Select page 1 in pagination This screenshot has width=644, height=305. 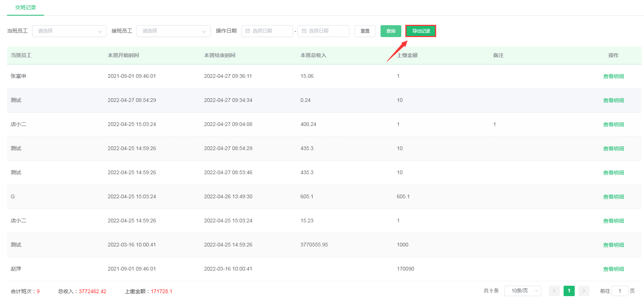[x=569, y=291]
